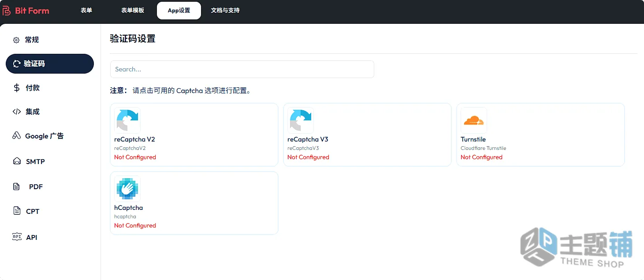The width and height of the screenshot is (644, 280).
Task: Click the reCaptcha V3 card title
Action: (x=308, y=139)
